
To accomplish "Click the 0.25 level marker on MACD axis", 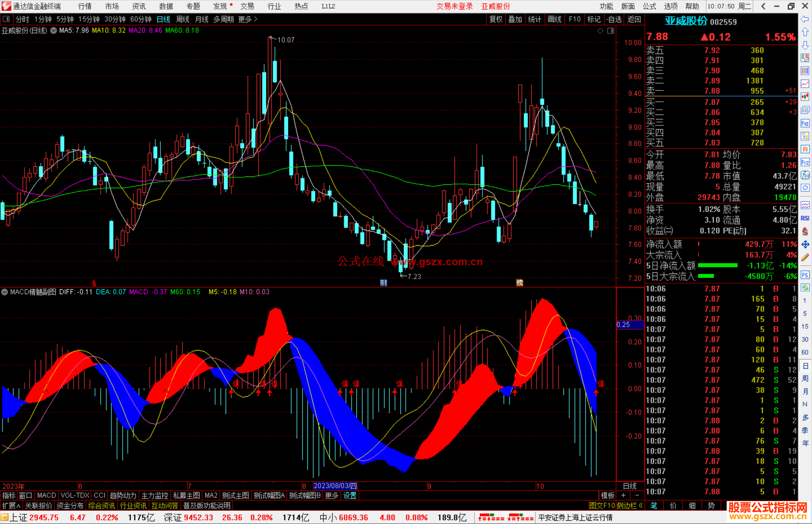I will (x=623, y=325).
